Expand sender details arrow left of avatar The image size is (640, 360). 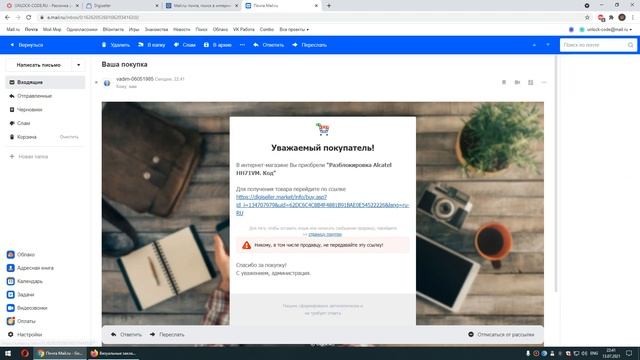click(96, 83)
